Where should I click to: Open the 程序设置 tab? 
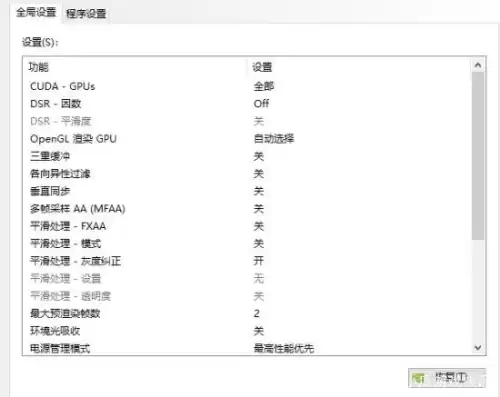tap(86, 14)
